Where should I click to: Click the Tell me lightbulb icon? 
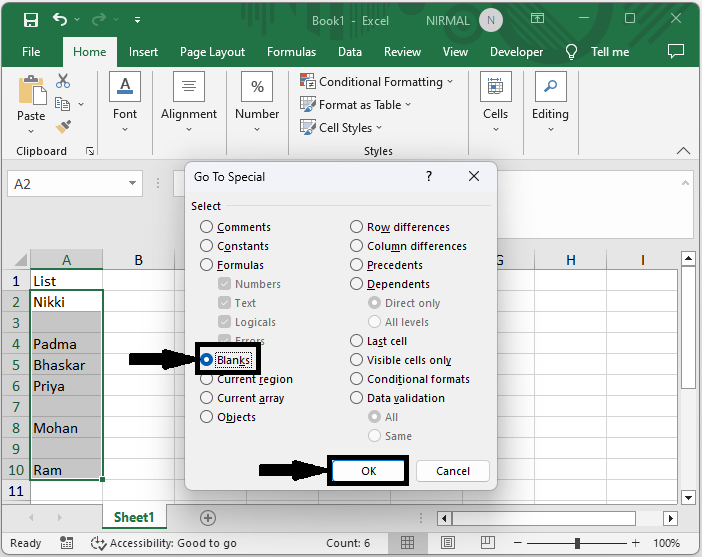click(571, 52)
